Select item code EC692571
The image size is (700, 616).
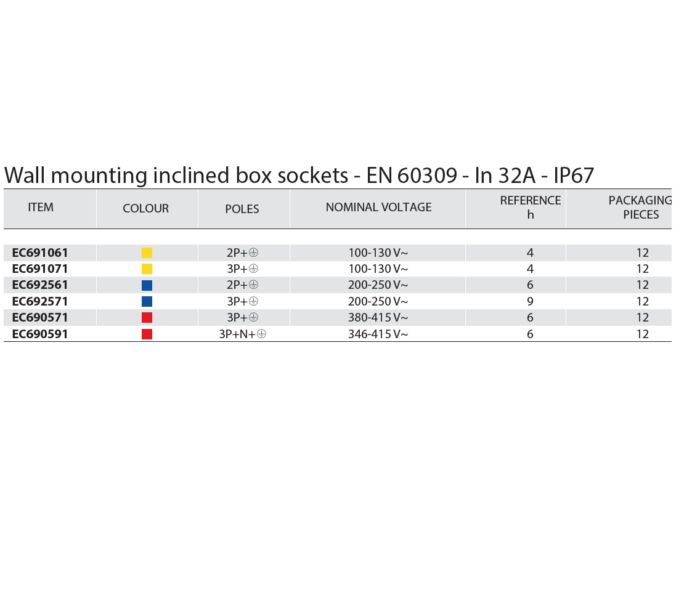(x=39, y=301)
